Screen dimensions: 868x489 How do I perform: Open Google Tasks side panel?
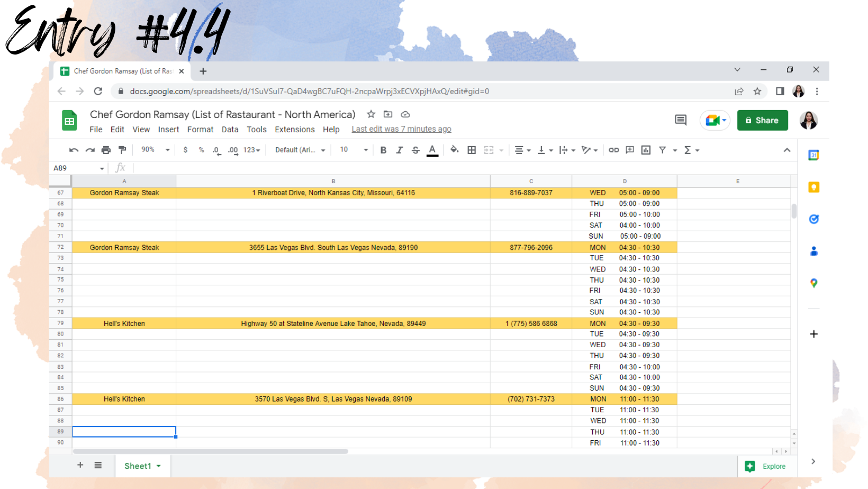[x=814, y=219]
